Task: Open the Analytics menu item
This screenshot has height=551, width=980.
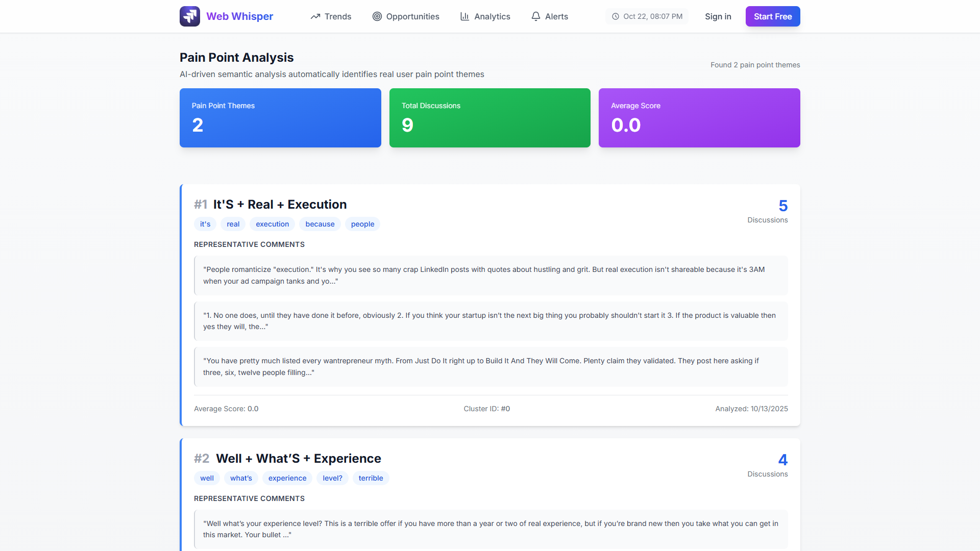Action: coord(492,16)
